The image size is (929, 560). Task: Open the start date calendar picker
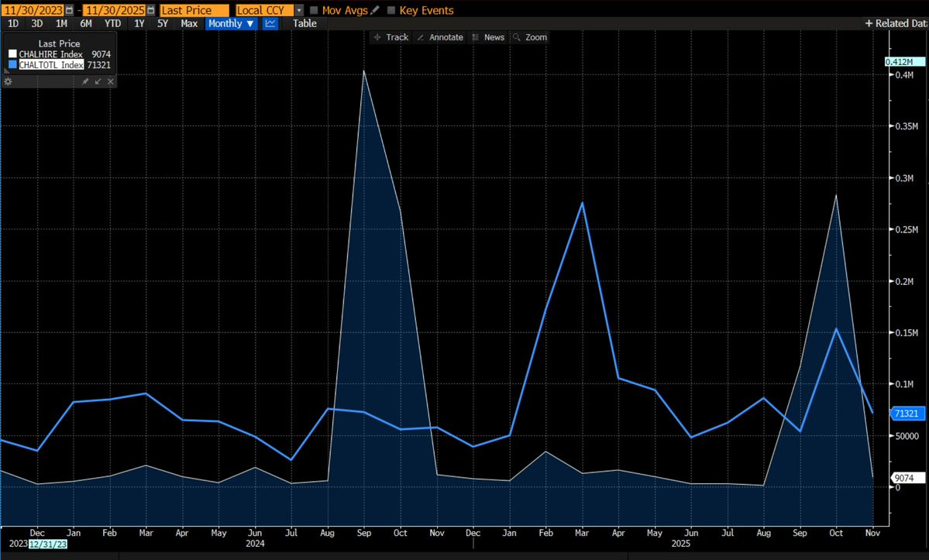click(70, 11)
